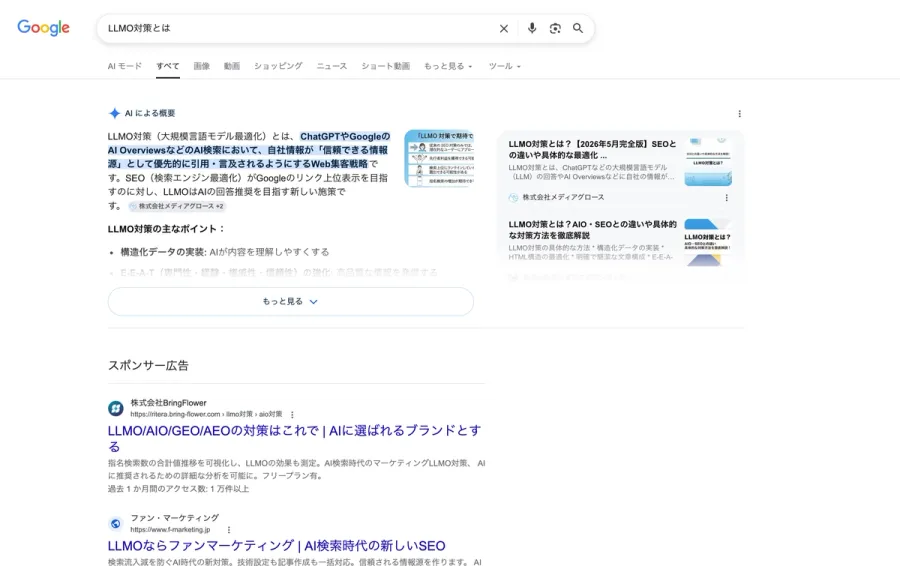Viewport: 900px width, 566px height.
Task: Open the ニュース tab
Action: (332, 66)
